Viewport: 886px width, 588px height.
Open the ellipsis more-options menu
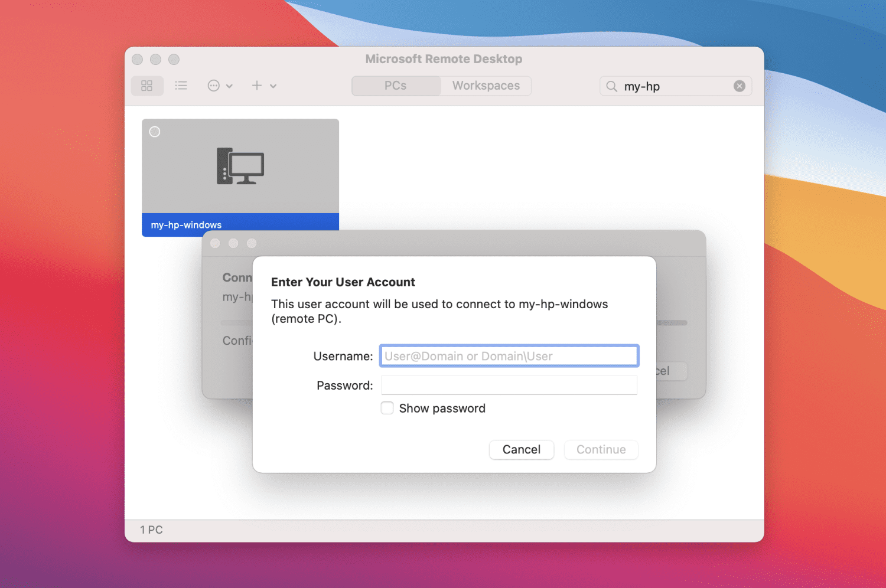pos(220,86)
